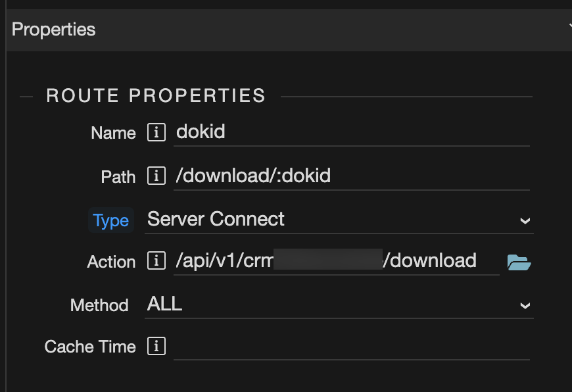Show info for the Action field
This screenshot has width=572, height=392.
[x=156, y=260]
